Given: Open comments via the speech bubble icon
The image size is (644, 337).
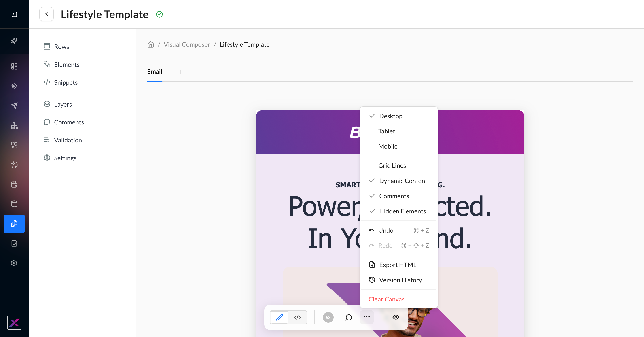Looking at the screenshot, I should (349, 317).
